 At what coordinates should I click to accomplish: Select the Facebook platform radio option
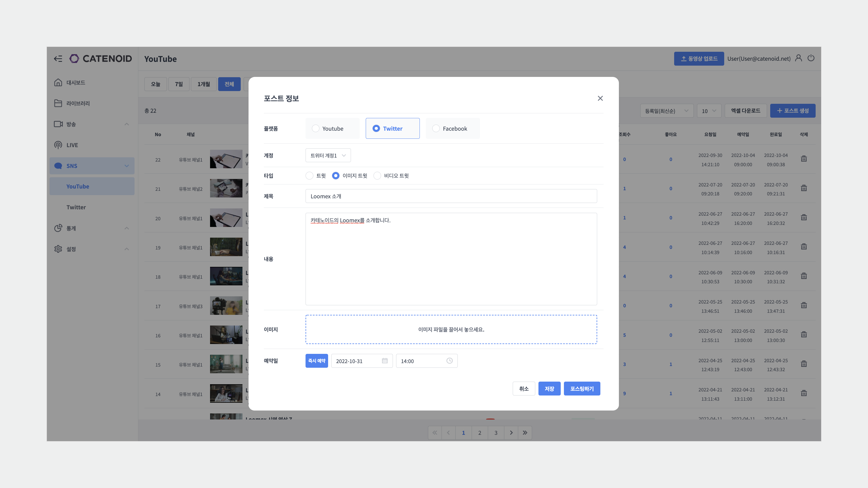click(436, 128)
